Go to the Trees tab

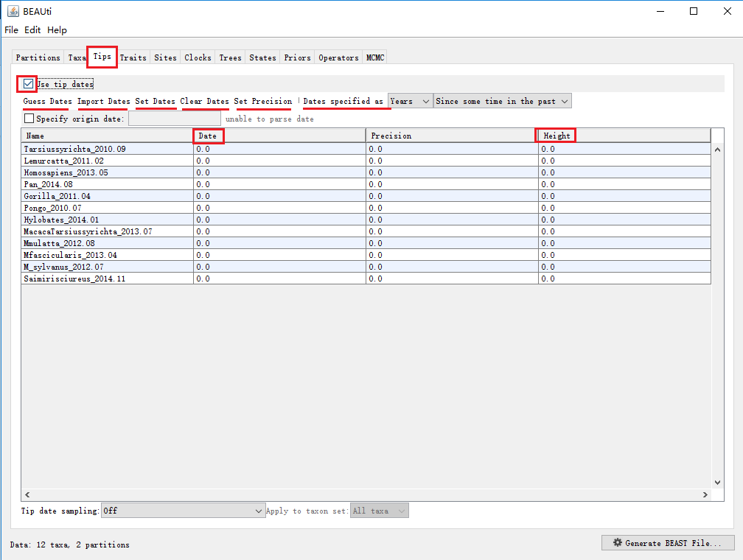230,57
